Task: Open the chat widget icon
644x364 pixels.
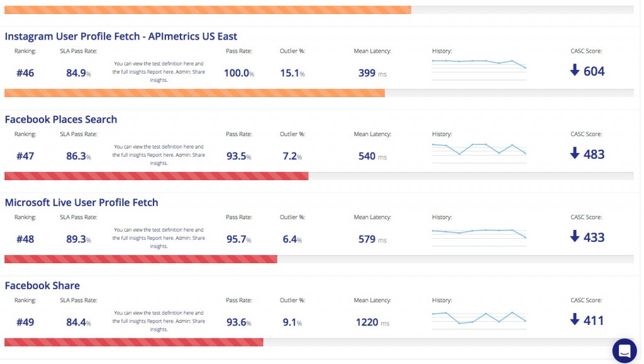Action: [625, 351]
